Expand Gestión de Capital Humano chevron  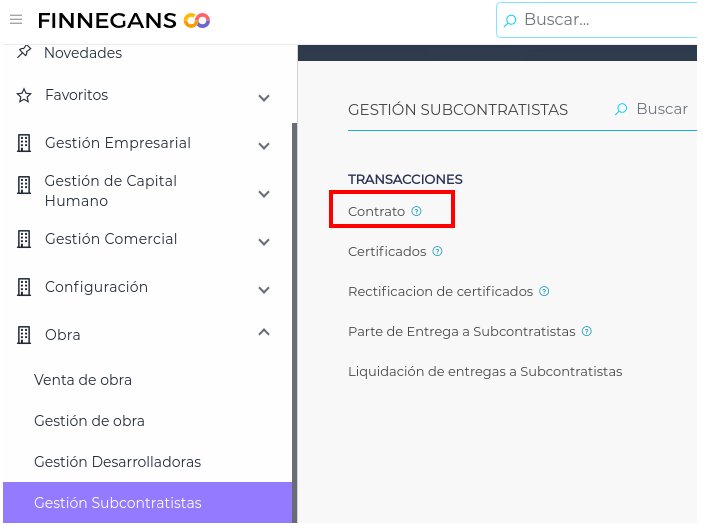pos(264,193)
